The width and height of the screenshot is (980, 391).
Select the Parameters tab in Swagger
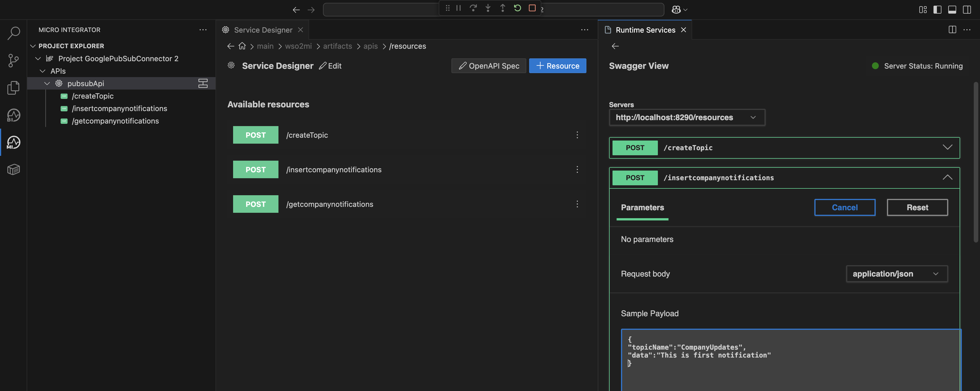click(642, 207)
